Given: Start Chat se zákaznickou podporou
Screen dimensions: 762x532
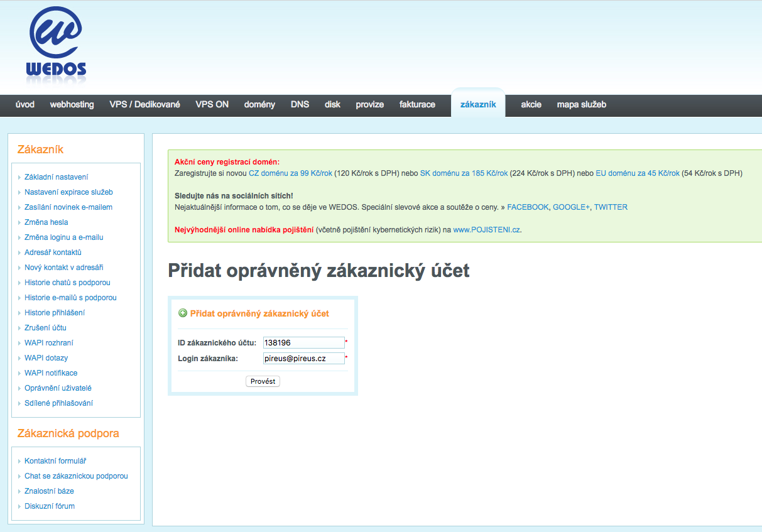Looking at the screenshot, I should click(x=76, y=476).
